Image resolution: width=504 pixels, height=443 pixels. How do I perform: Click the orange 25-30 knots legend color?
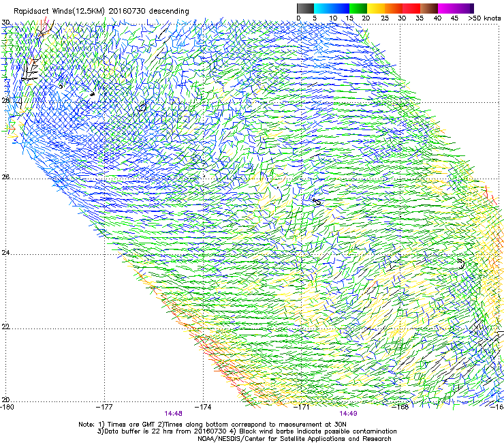tap(394, 8)
